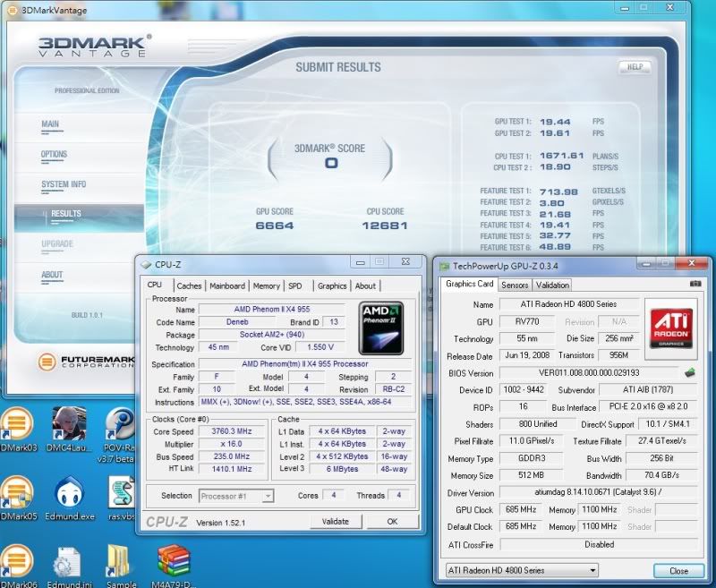This screenshot has height=588, width=716.
Task: Click the CPU SCORE value 12681
Action: click(x=385, y=226)
